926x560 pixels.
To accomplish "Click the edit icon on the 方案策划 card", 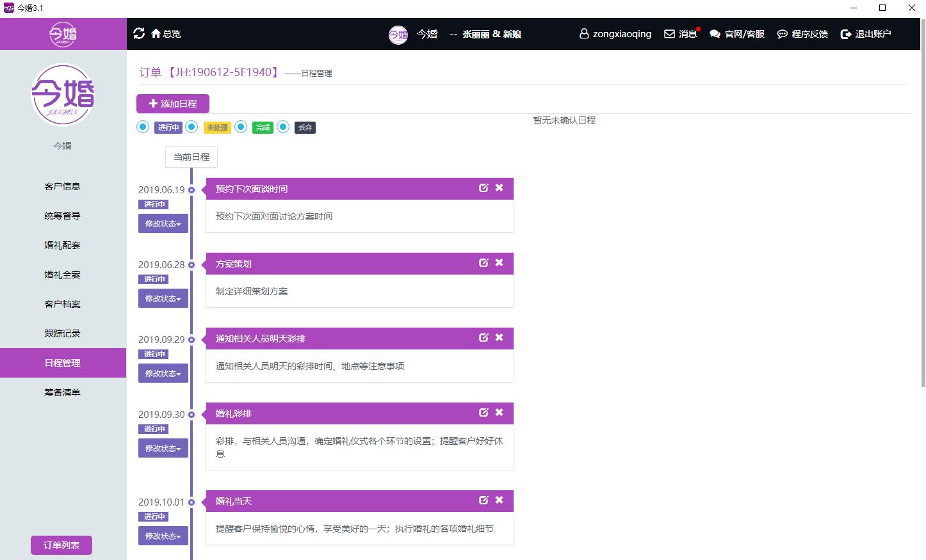I will (x=483, y=262).
